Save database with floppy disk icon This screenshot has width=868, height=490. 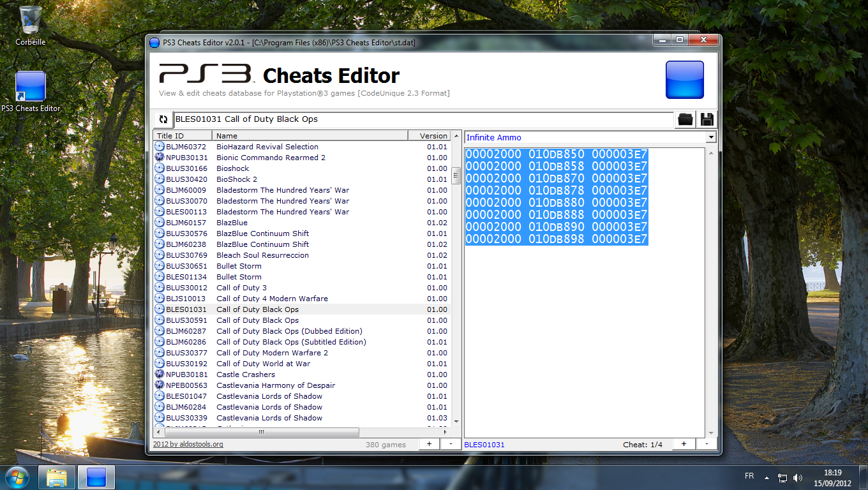(x=707, y=119)
